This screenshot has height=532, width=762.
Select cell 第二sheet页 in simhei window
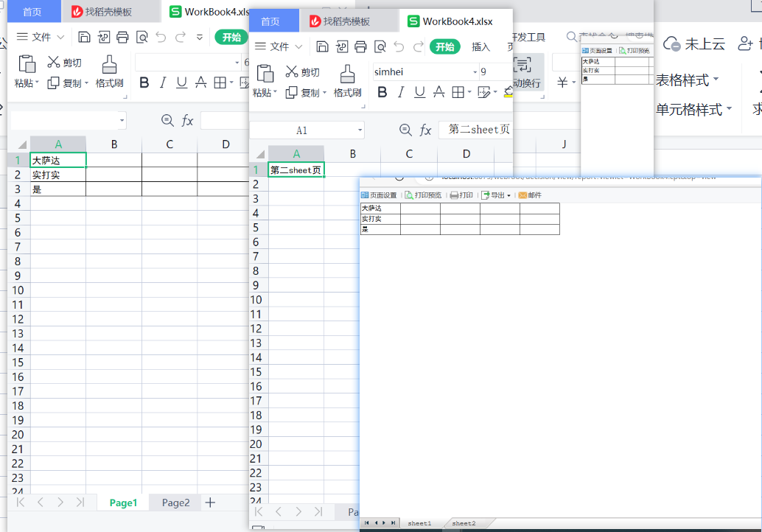(296, 170)
